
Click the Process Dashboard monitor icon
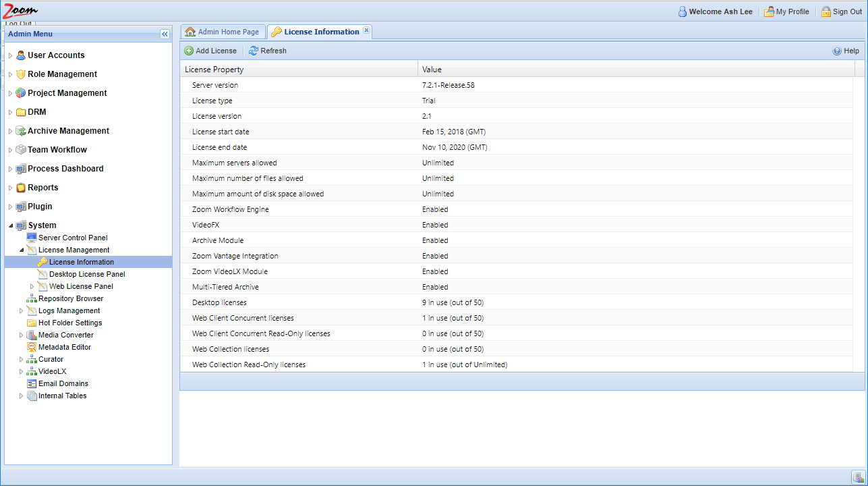pos(21,169)
